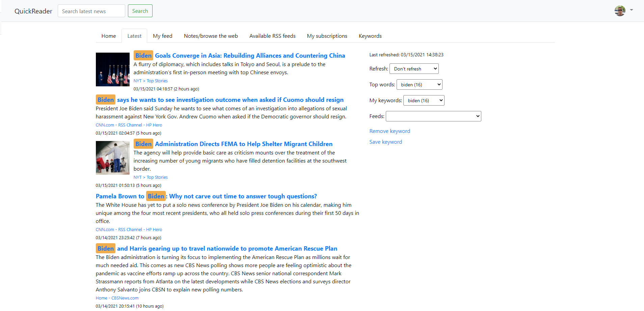Click timestamp 03/15/2021 02:04:57 (5 hours ago)

(x=128, y=133)
